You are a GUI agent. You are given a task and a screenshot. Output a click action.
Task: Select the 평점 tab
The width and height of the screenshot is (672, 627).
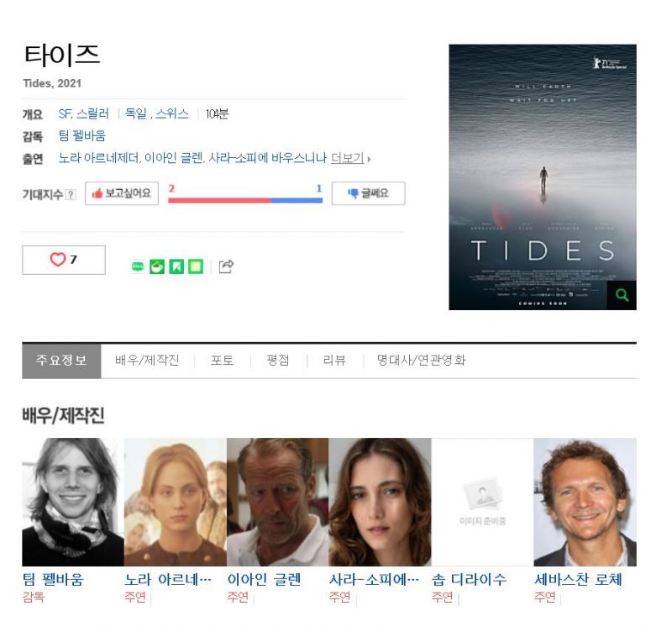click(278, 360)
